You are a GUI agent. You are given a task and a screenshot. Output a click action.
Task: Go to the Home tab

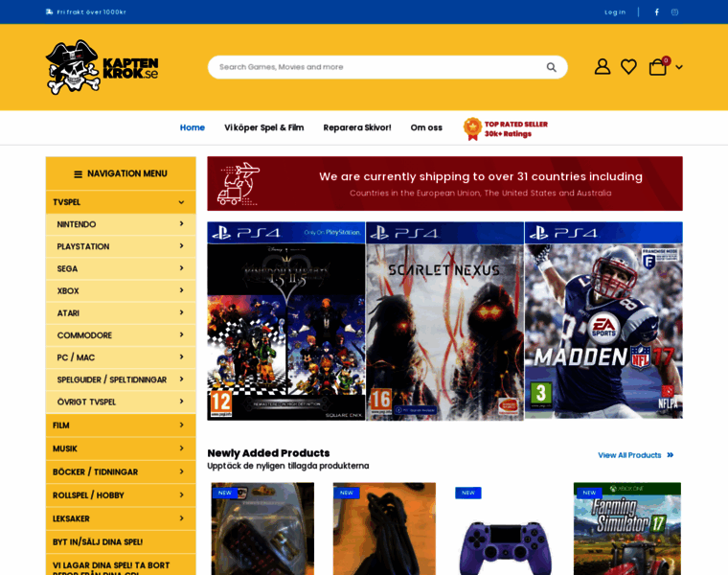pos(193,127)
